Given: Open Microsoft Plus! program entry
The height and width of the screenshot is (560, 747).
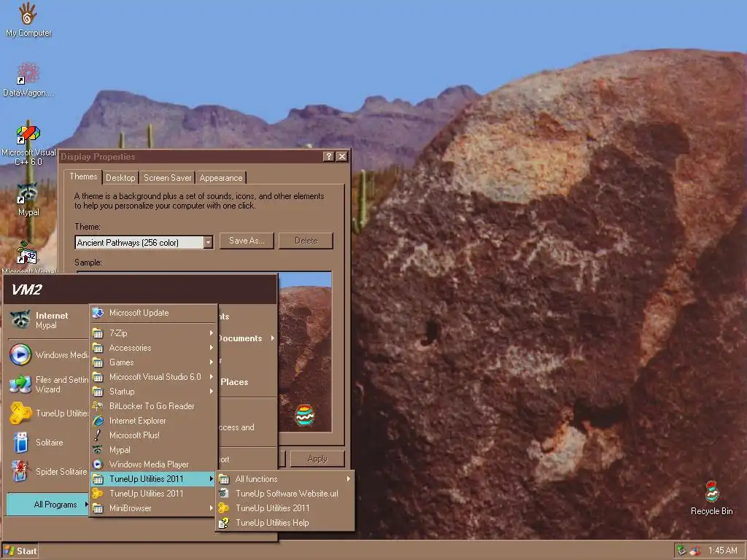Looking at the screenshot, I should [x=153, y=435].
